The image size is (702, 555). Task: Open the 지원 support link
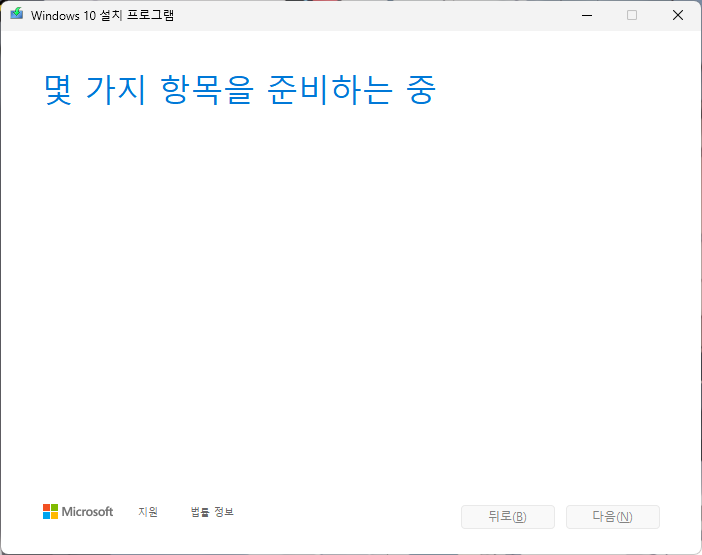point(148,512)
